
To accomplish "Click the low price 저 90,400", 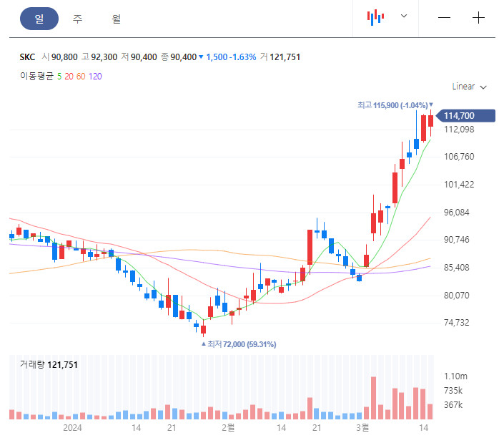I will pyautogui.click(x=139, y=57).
